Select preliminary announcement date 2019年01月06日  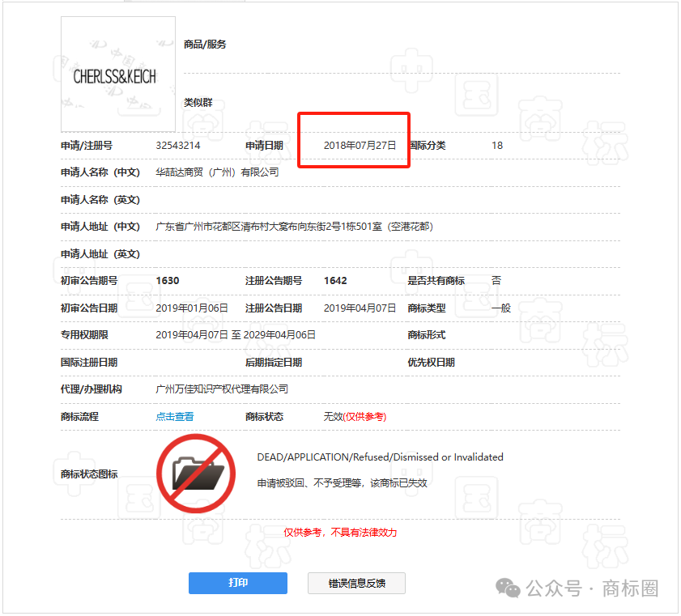[192, 308]
